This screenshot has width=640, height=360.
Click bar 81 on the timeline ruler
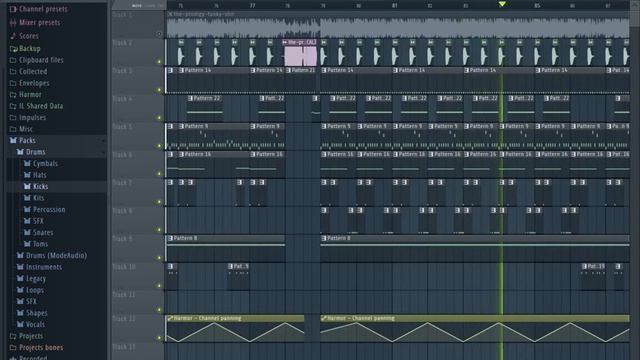(x=395, y=5)
